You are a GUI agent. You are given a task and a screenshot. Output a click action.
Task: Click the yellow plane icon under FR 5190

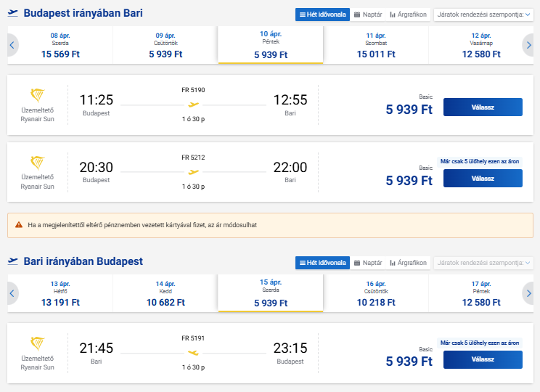tap(193, 105)
